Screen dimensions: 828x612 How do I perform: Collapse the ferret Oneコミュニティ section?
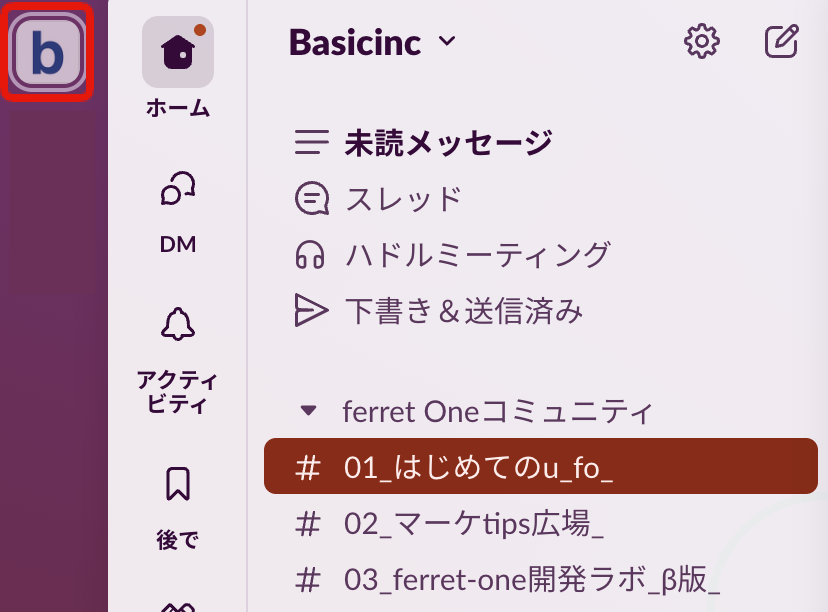pos(308,410)
